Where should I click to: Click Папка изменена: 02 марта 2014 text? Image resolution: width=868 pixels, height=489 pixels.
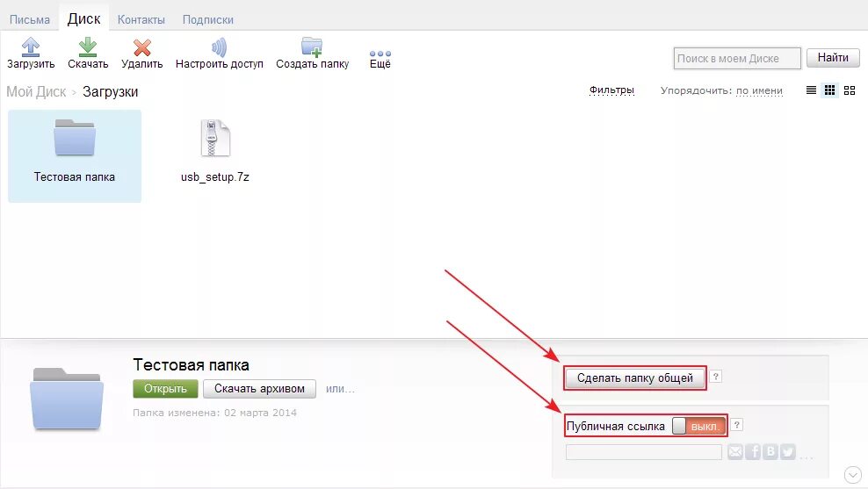coord(214,413)
